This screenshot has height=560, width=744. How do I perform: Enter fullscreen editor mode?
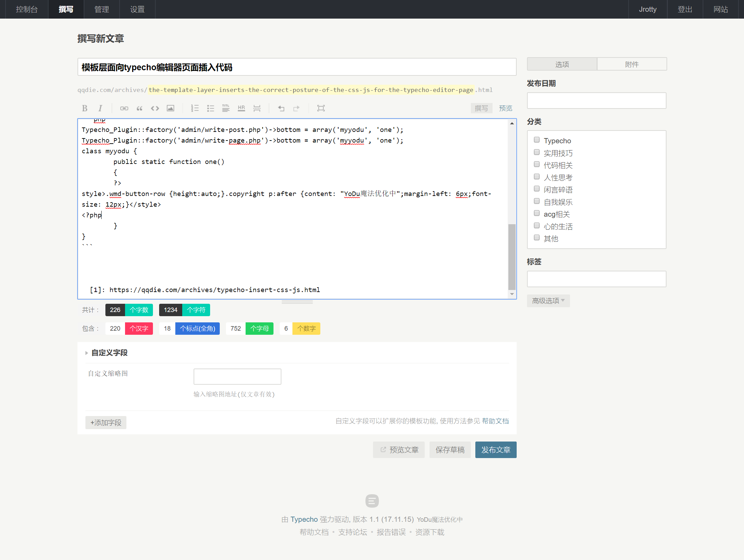click(x=321, y=108)
